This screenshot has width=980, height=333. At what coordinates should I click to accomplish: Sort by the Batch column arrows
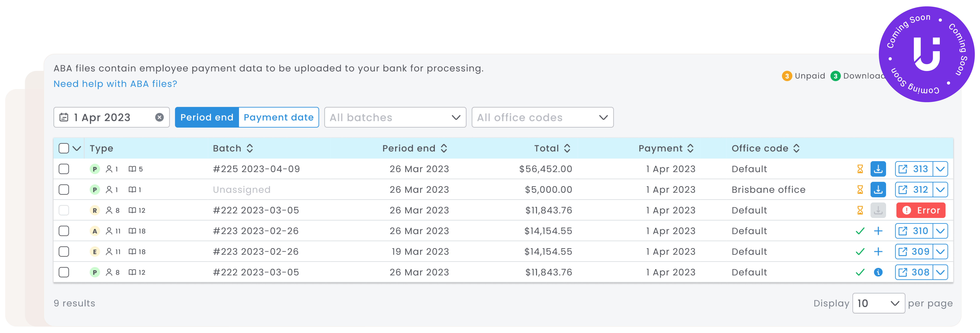tap(250, 149)
